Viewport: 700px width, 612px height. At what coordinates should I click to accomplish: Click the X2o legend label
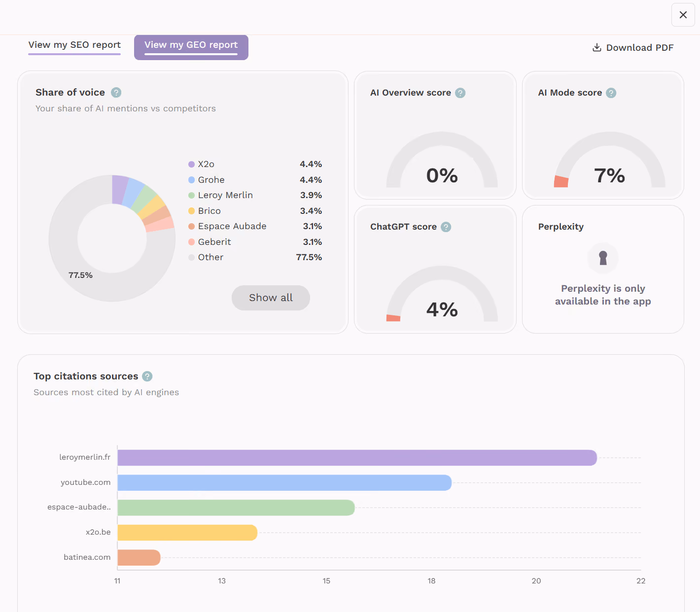pyautogui.click(x=206, y=164)
